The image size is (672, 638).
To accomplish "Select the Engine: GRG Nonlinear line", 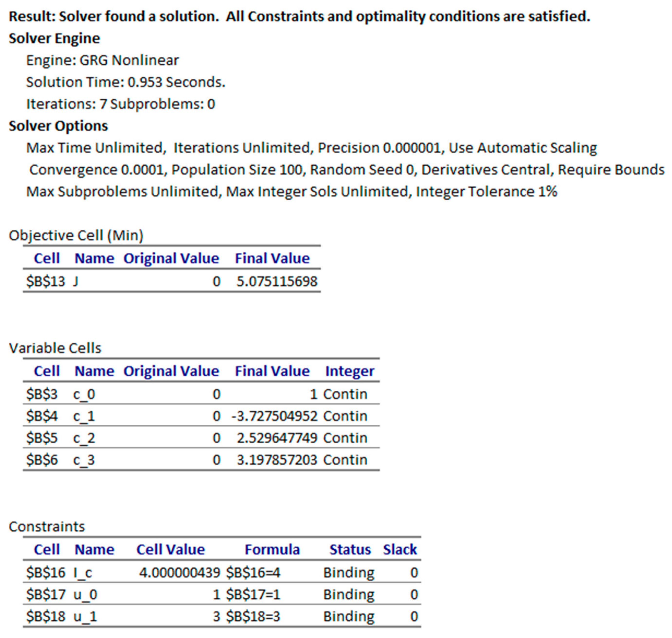I will pos(102,60).
